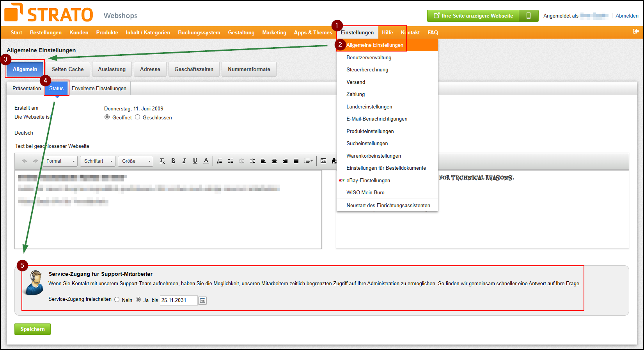This screenshot has width=644, height=350.
Task: Apply italic formatting in the editor
Action: pos(184,161)
